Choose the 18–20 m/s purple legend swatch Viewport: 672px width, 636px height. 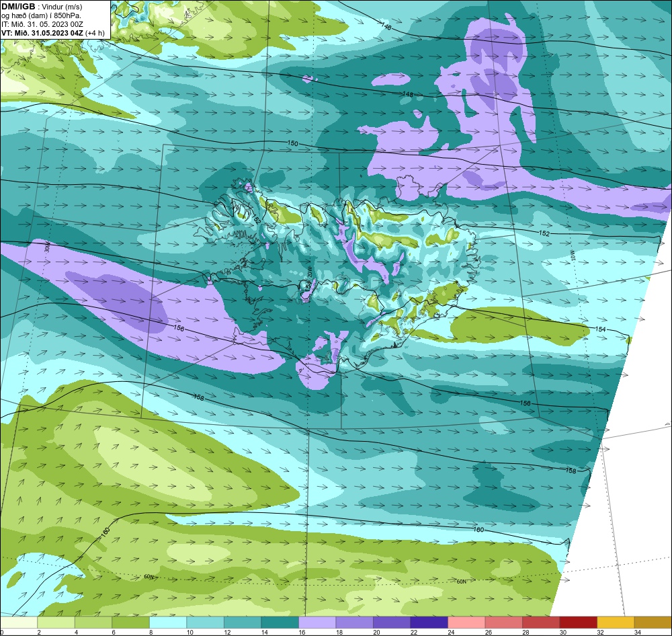(x=354, y=623)
